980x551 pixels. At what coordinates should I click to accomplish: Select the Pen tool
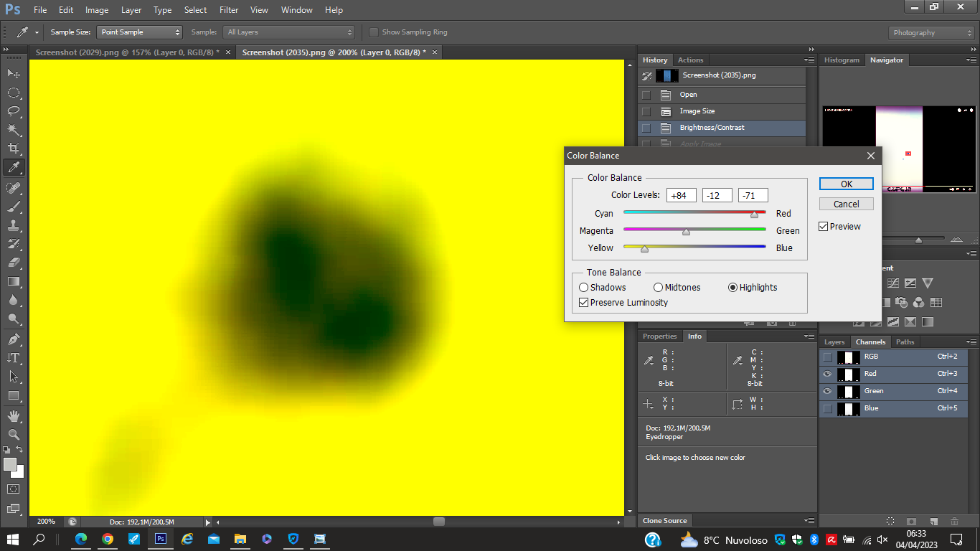(14, 339)
